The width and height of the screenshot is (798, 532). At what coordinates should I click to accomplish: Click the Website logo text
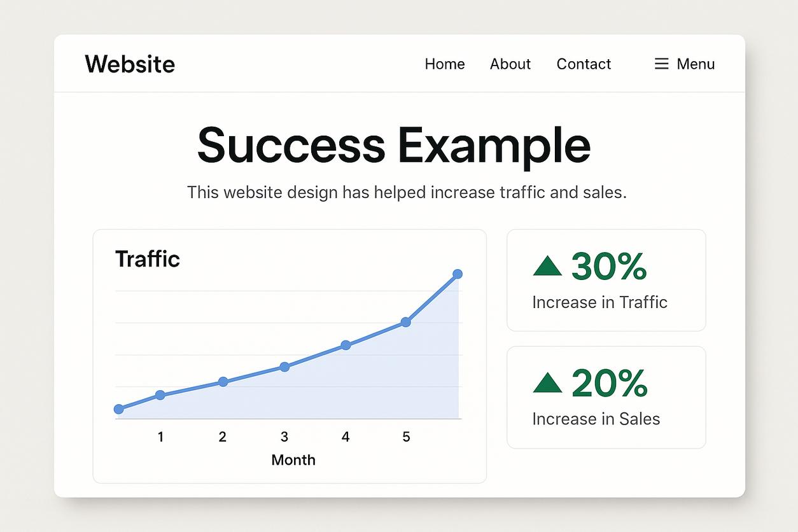click(130, 64)
